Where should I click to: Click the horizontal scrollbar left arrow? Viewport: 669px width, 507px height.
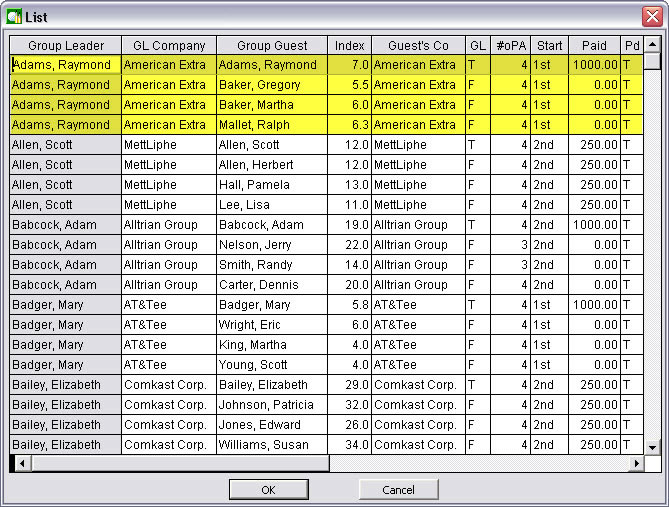(22, 463)
